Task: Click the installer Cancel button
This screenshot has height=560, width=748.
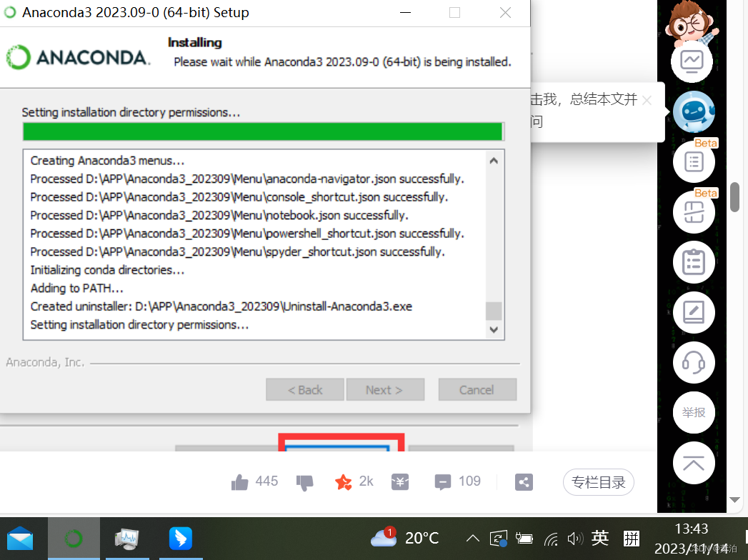Action: click(x=477, y=390)
